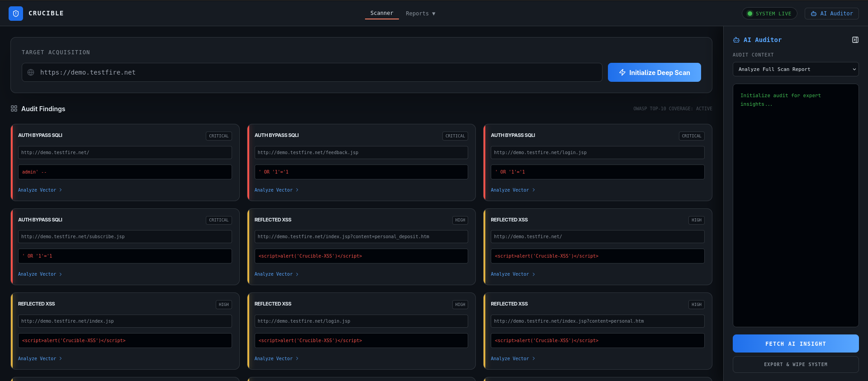Focus the target URL input field
The width and height of the screenshot is (868, 381).
click(x=312, y=72)
